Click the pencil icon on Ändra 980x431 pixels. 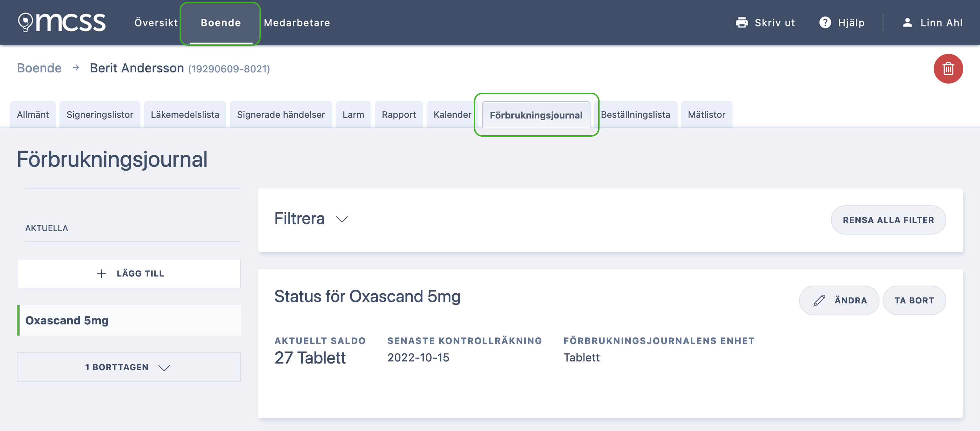click(819, 300)
